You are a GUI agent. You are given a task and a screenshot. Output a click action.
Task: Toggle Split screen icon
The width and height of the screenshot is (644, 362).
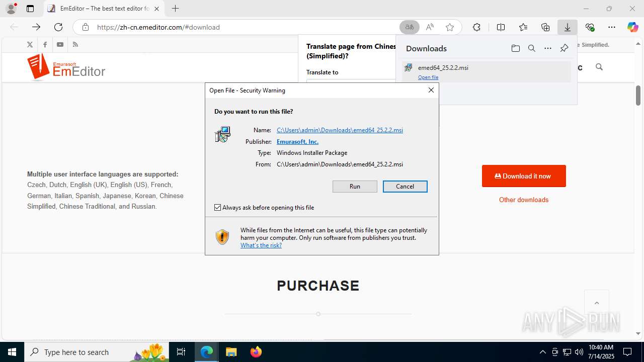[501, 27]
